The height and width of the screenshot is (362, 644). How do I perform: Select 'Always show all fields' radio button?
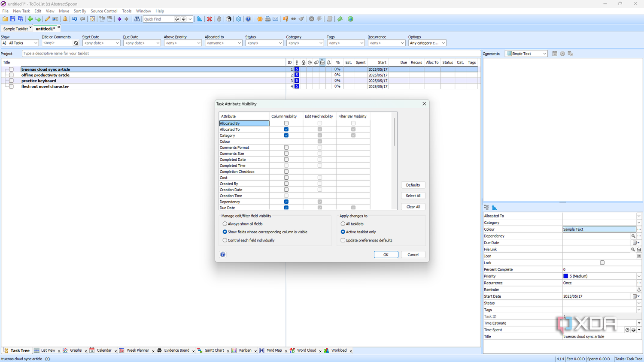click(x=225, y=224)
